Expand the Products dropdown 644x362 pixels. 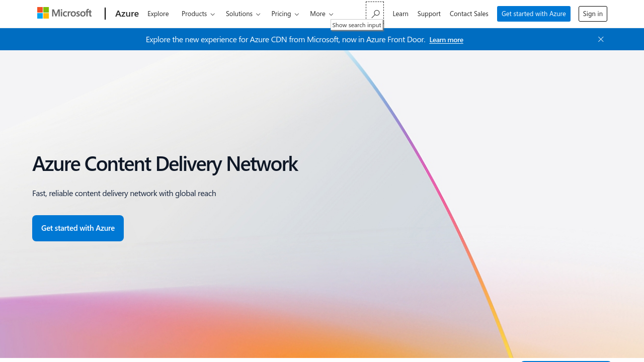198,14
